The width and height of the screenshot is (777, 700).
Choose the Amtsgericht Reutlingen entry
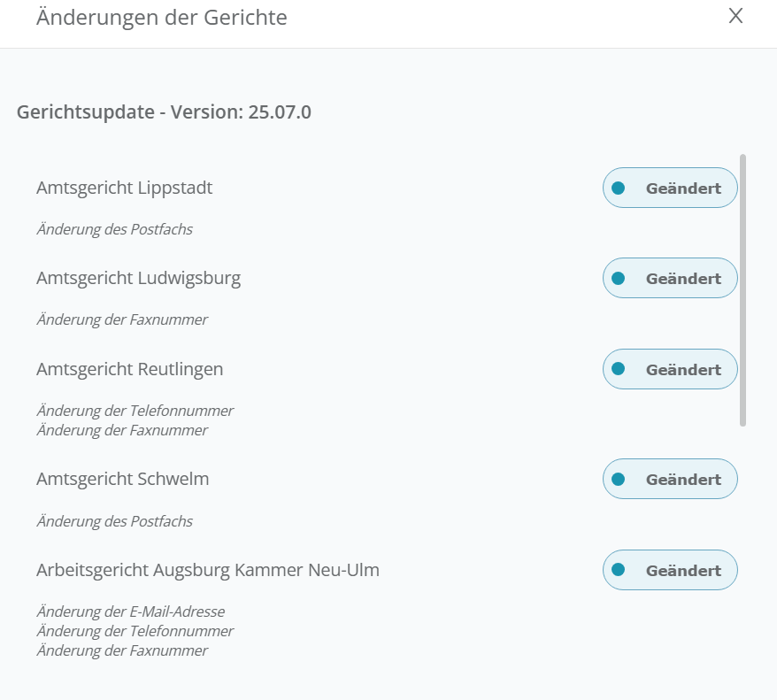tap(129, 369)
